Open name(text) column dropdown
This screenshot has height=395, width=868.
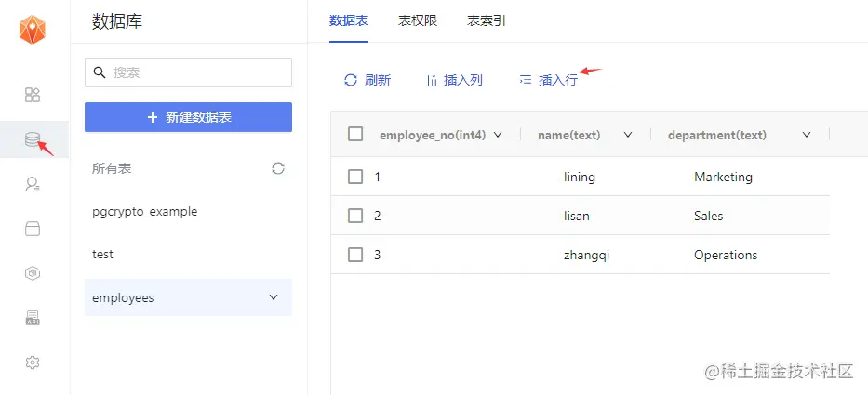pyautogui.click(x=628, y=135)
